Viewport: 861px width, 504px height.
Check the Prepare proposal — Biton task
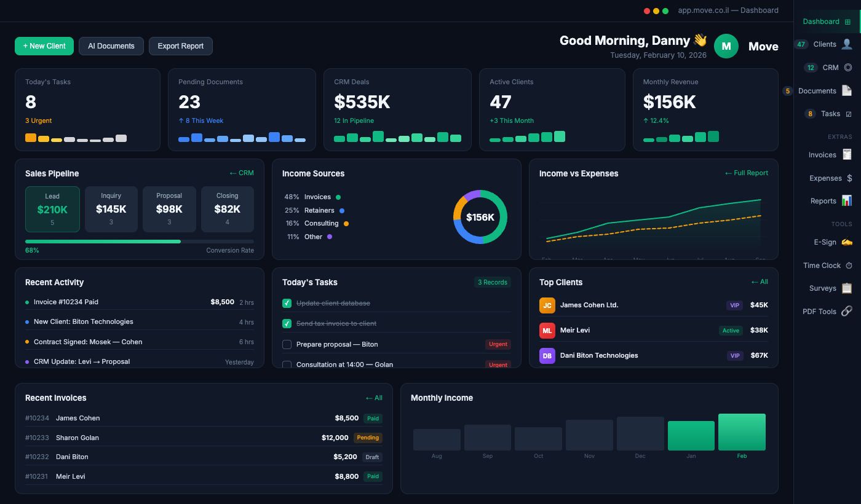(x=287, y=344)
